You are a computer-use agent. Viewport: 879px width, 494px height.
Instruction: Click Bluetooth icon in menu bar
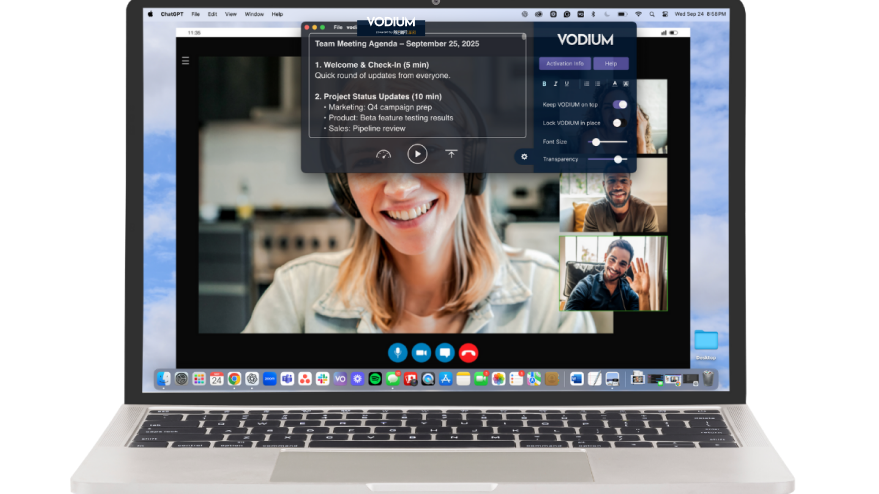[593, 14]
